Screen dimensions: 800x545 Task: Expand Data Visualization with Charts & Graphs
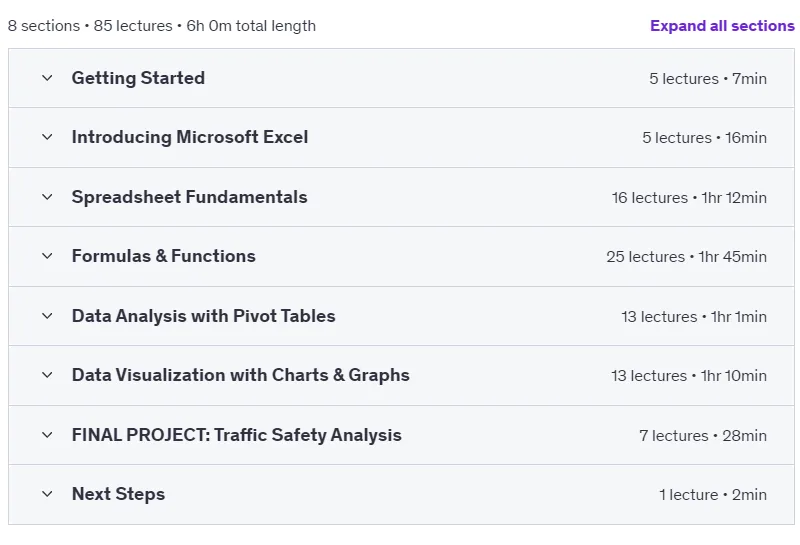click(x=241, y=375)
